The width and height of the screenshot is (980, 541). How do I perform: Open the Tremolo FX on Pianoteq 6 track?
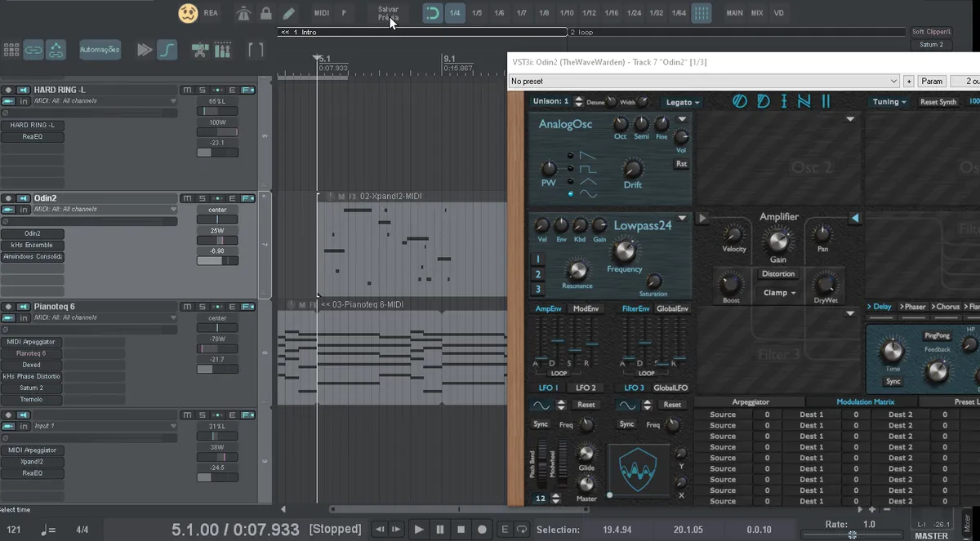coord(33,399)
